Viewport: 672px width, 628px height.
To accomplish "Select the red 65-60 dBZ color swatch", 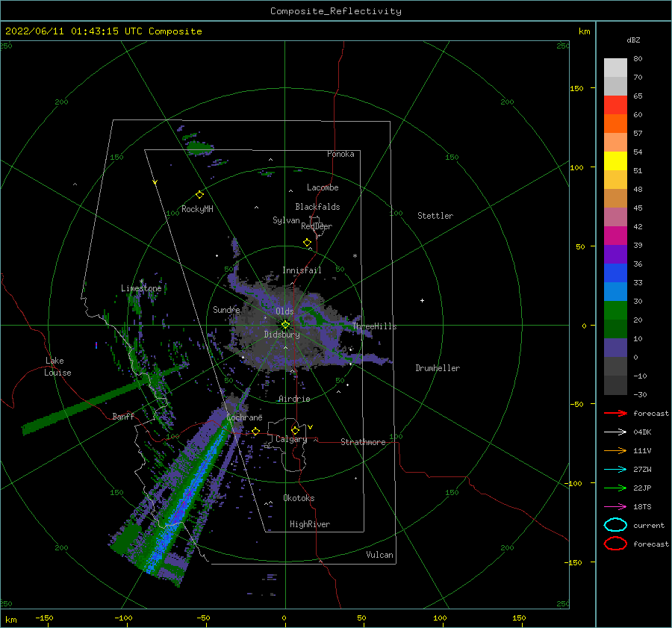I will (x=615, y=105).
